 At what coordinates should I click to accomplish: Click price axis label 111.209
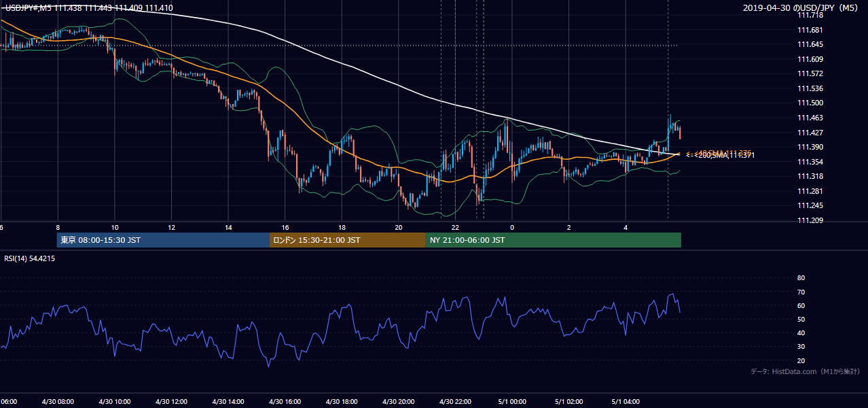pos(810,220)
